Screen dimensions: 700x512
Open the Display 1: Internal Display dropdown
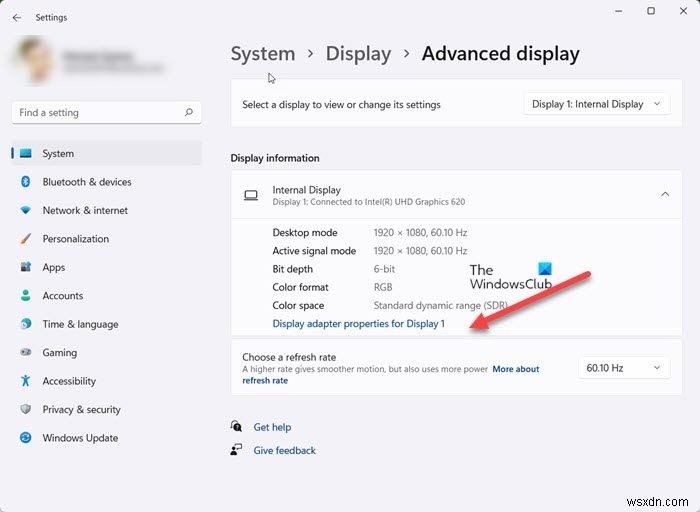click(596, 104)
